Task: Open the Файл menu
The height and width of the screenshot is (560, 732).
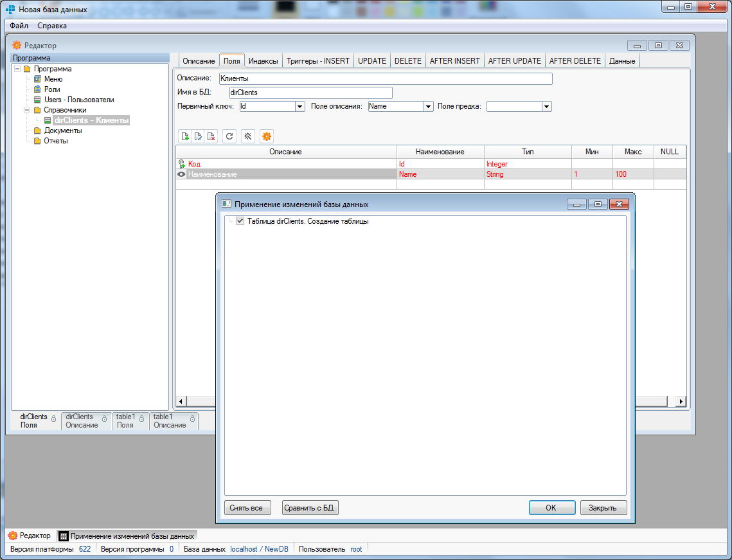Action: (19, 26)
